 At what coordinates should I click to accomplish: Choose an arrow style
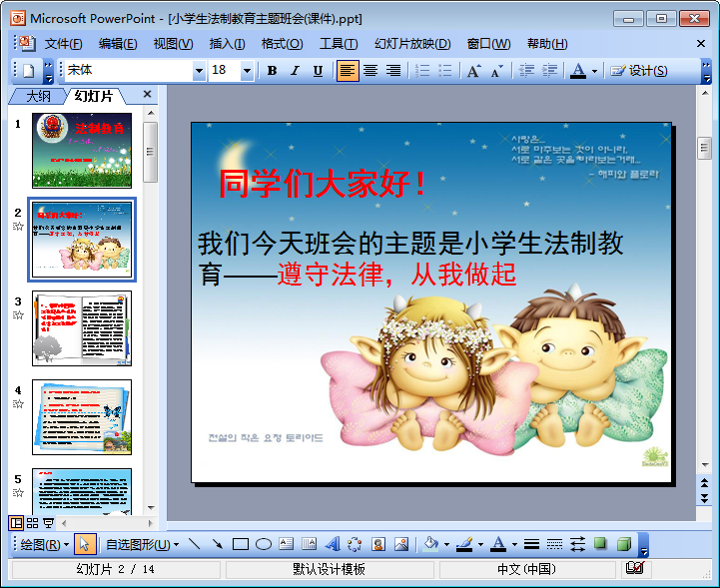[577, 544]
